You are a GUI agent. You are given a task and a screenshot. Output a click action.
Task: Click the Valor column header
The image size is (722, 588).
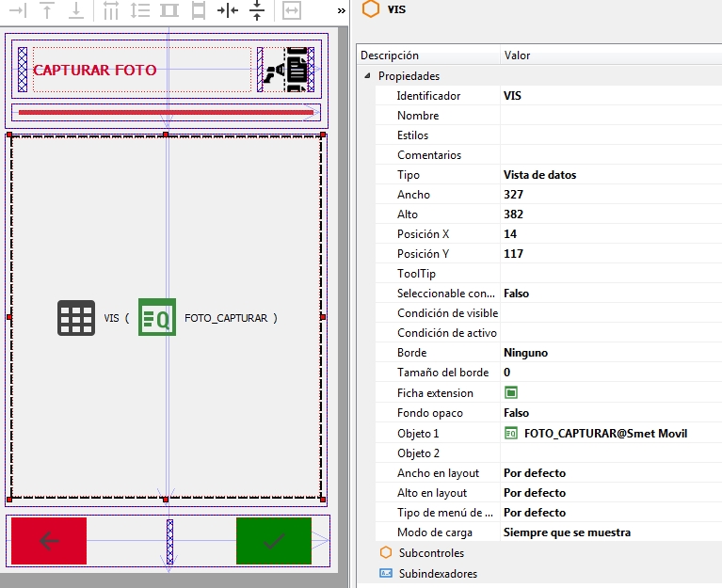click(611, 56)
